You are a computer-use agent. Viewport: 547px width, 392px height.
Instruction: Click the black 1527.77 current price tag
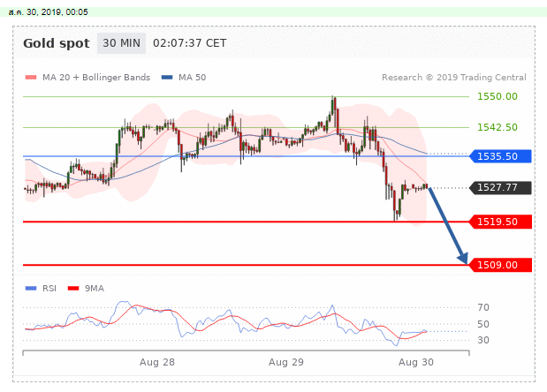click(500, 187)
